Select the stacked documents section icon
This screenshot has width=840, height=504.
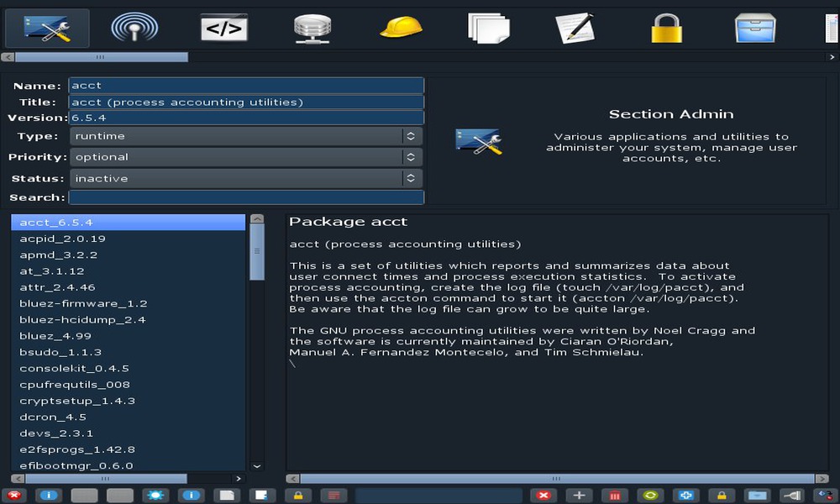(488, 29)
